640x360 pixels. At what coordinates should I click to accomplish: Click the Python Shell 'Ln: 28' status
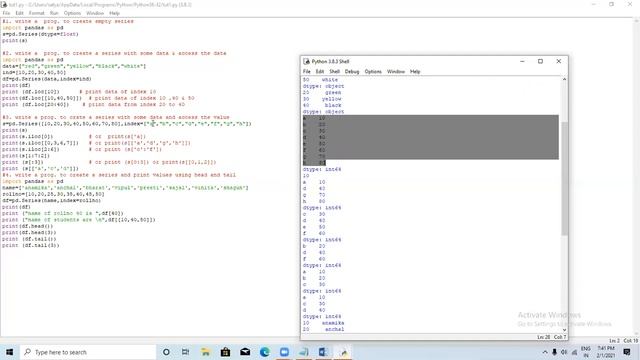click(543, 337)
